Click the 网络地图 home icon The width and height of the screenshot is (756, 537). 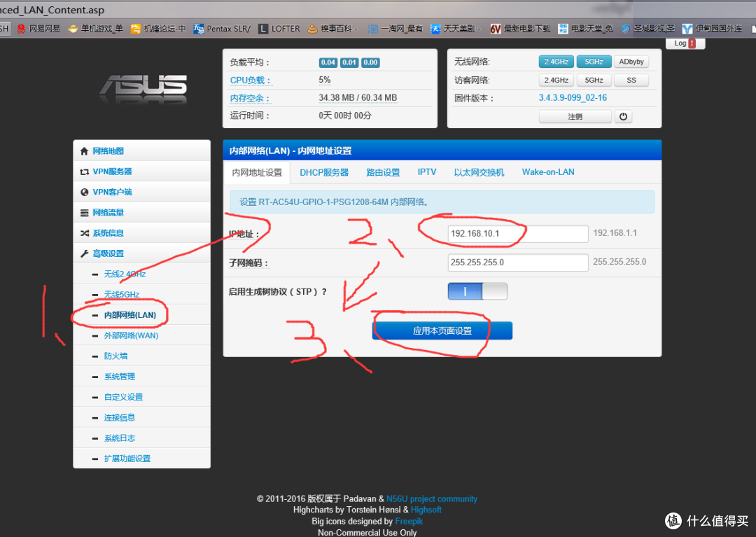[x=84, y=151]
